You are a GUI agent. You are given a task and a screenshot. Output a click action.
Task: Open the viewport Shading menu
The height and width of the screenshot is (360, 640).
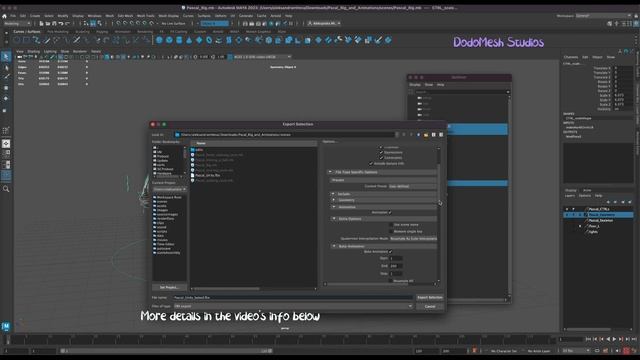click(x=33, y=51)
